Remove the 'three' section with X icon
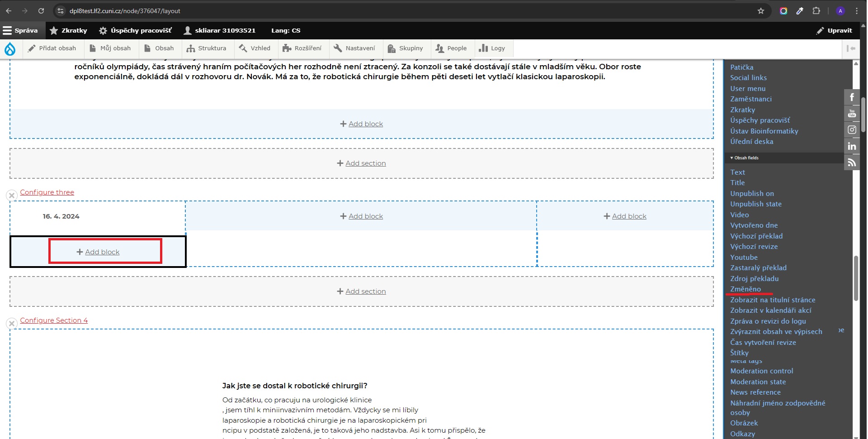 pyautogui.click(x=12, y=196)
